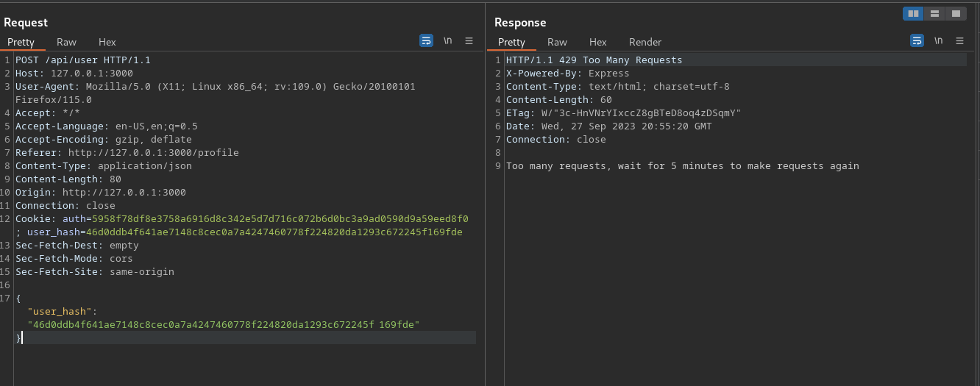980x386 pixels.
Task: Open the Request Pretty tab
Action: coord(21,42)
